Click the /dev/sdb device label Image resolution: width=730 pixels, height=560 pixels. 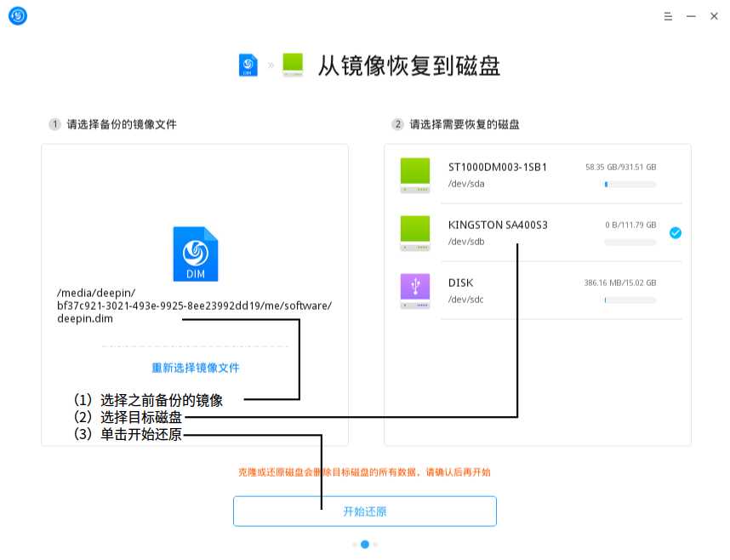[x=466, y=243]
